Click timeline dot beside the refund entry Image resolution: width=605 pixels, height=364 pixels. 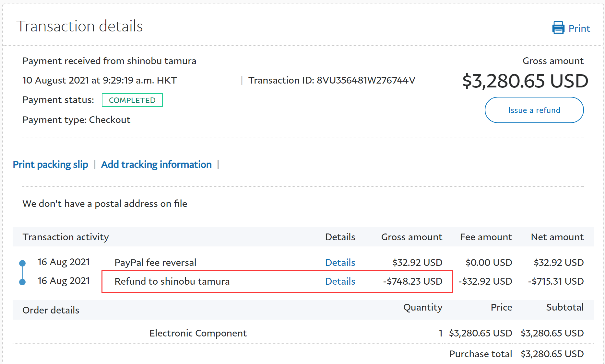tap(22, 282)
